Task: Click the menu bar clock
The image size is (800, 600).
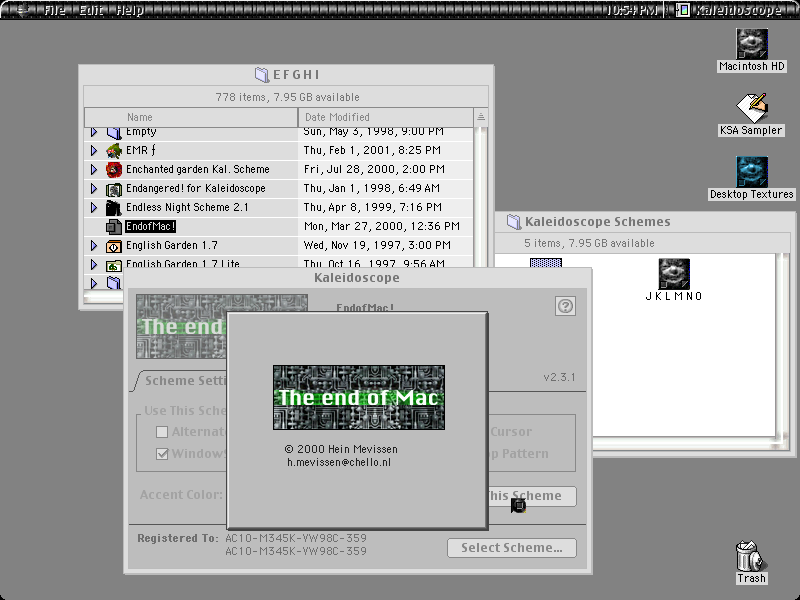Action: click(632, 9)
